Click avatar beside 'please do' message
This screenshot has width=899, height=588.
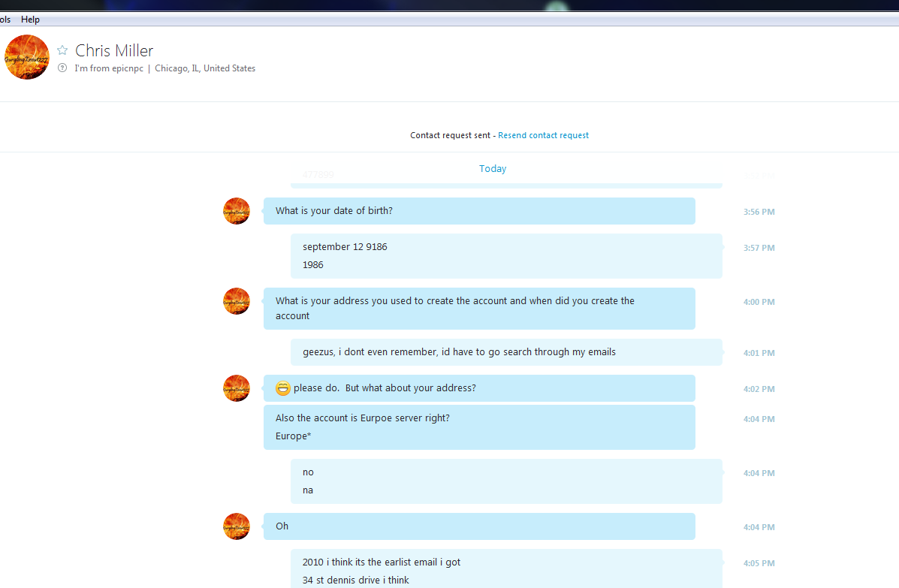pyautogui.click(x=237, y=388)
